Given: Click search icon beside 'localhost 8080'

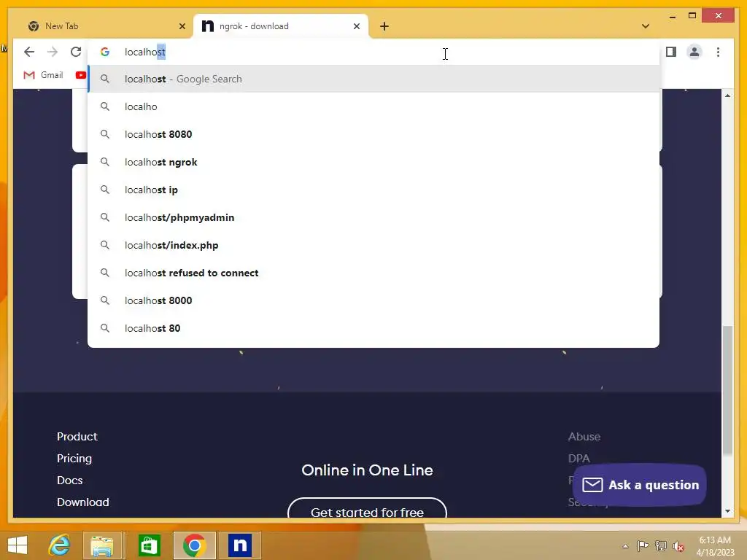Looking at the screenshot, I should 105,134.
